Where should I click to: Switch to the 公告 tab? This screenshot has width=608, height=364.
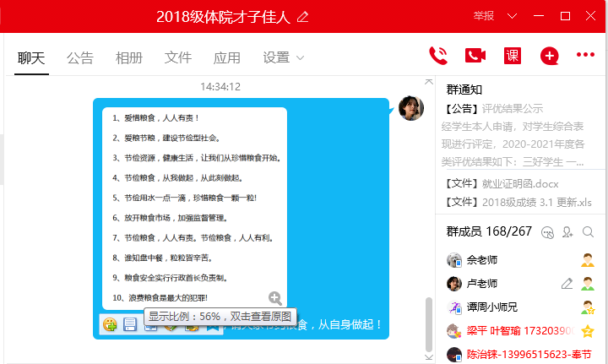tap(80, 57)
